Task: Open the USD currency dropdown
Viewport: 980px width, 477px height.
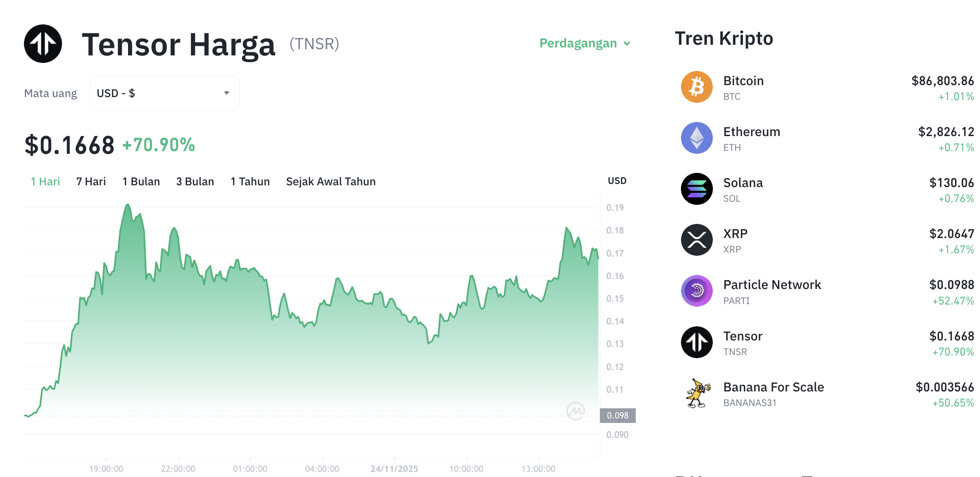Action: point(164,93)
